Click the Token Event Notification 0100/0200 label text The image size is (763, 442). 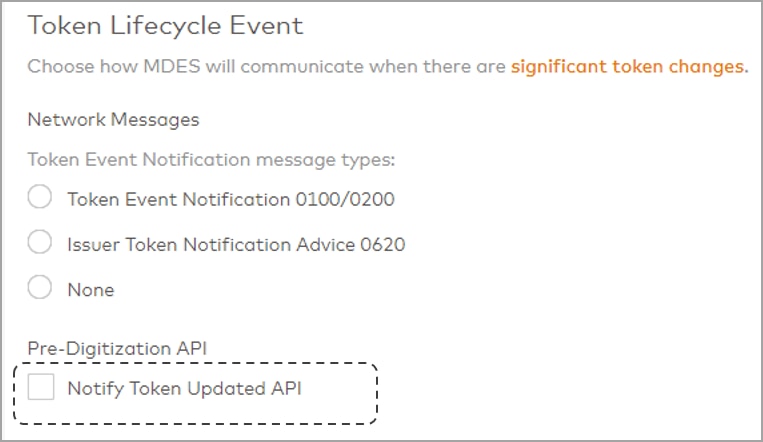tap(230, 199)
